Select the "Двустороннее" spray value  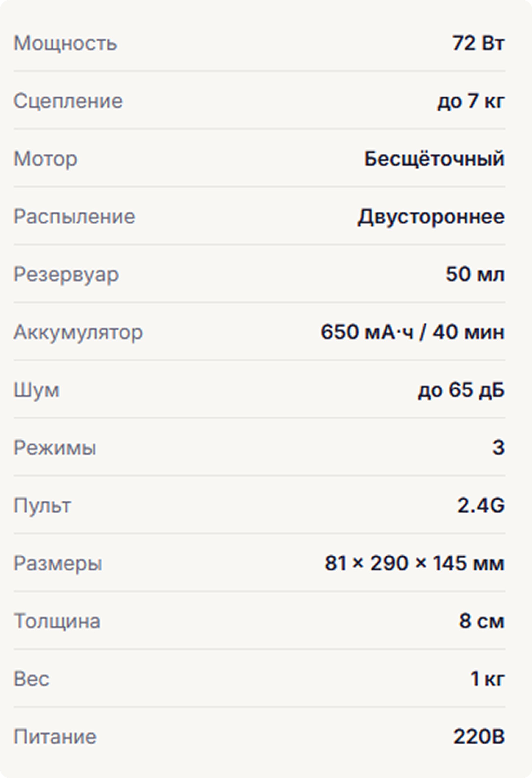point(431,217)
